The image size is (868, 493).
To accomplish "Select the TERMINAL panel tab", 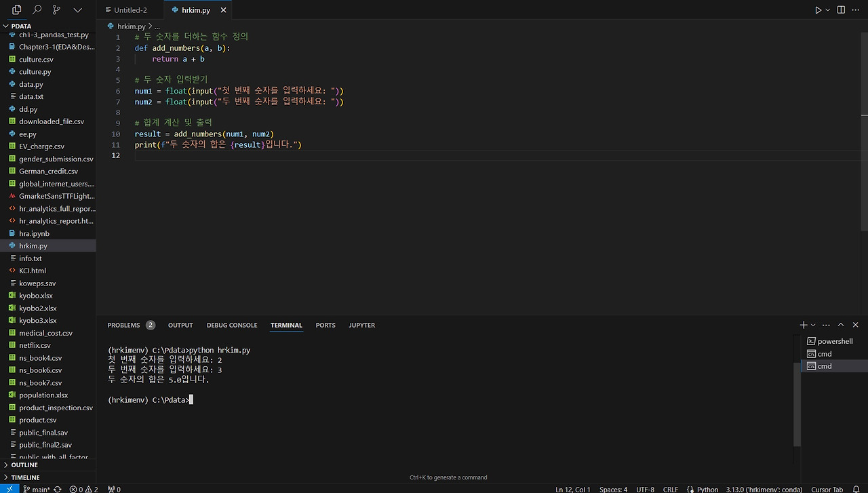I will 286,326.
